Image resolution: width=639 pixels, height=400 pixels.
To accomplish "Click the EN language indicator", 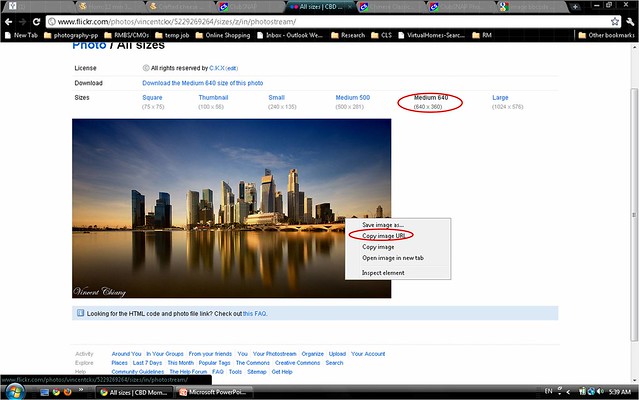I will coord(549,391).
